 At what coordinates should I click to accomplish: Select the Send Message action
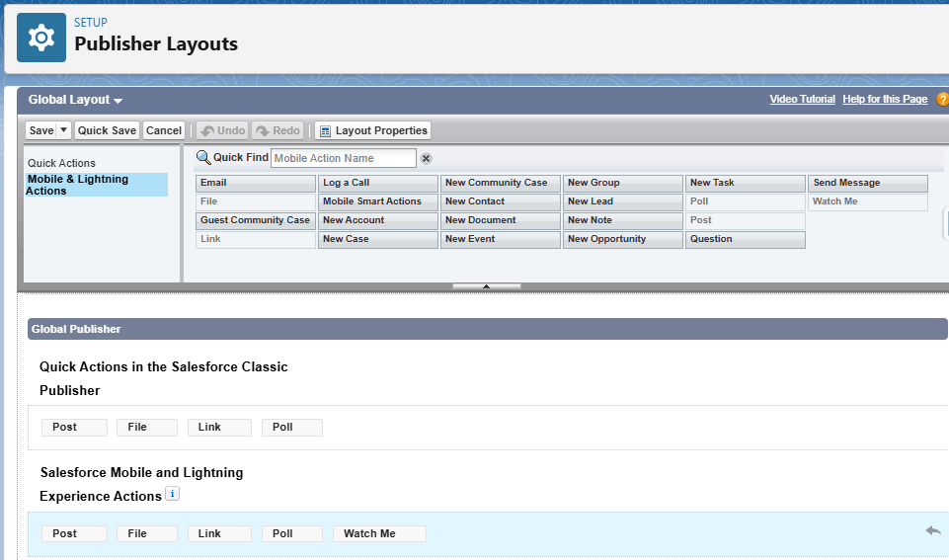[868, 183]
